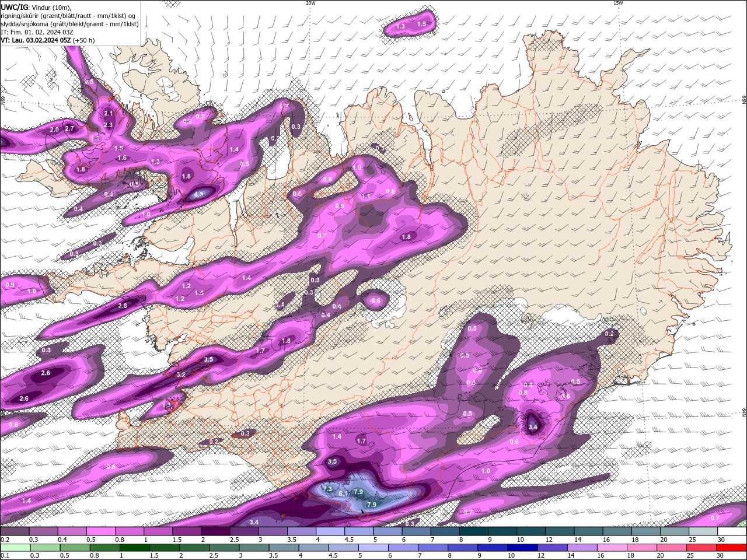Viewport: 747px width, 560px height.
Task: Click the darkest green 1–1.5 swatch in the lower legend
Action: [134, 548]
